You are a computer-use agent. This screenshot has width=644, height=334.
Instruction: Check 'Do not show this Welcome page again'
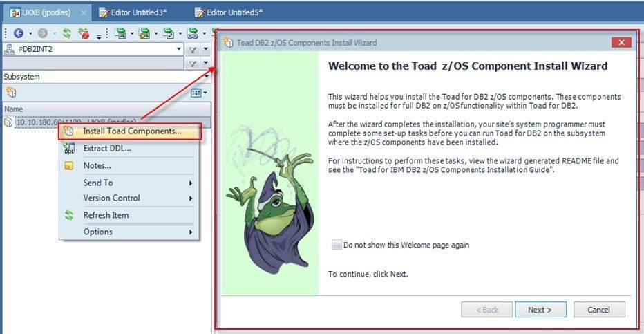[337, 245]
